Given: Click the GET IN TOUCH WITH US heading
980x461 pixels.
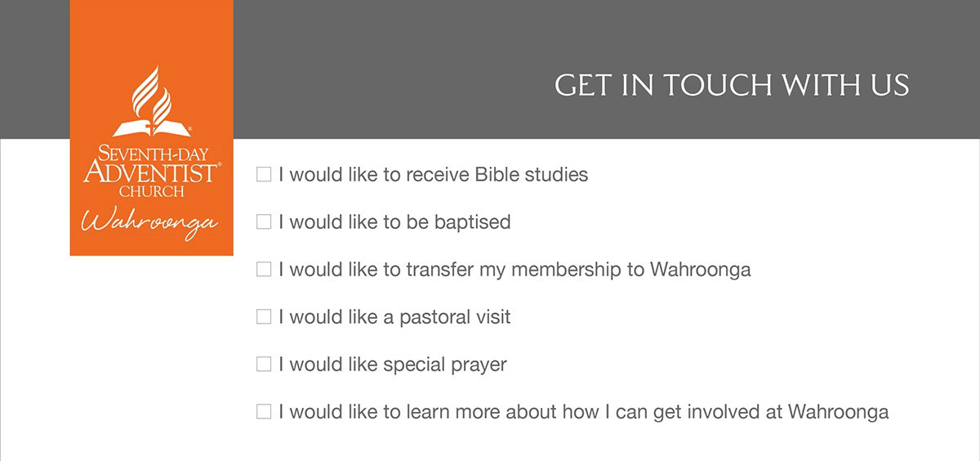Looking at the screenshot, I should point(732,85).
